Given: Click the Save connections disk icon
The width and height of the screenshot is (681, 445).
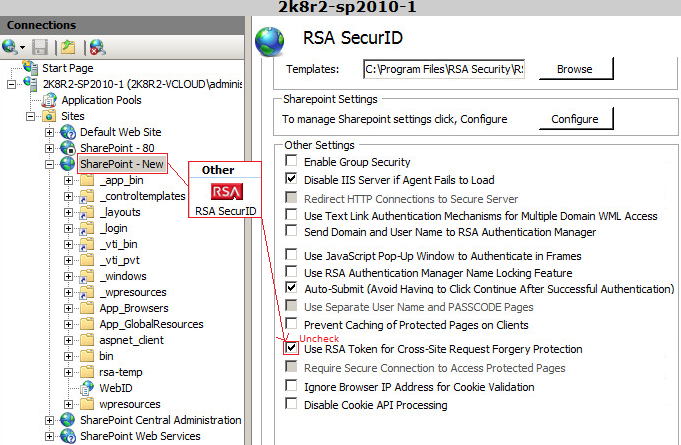Looking at the screenshot, I should (x=40, y=46).
